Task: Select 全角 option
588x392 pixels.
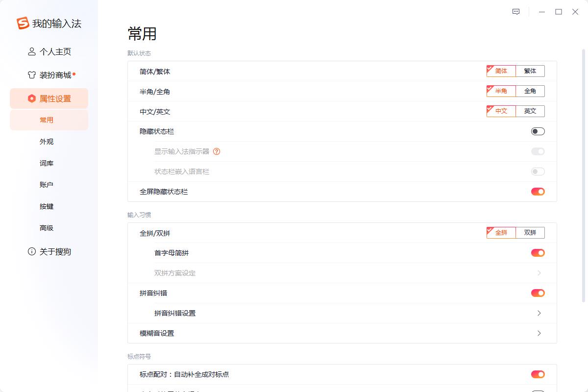Action: tap(530, 91)
